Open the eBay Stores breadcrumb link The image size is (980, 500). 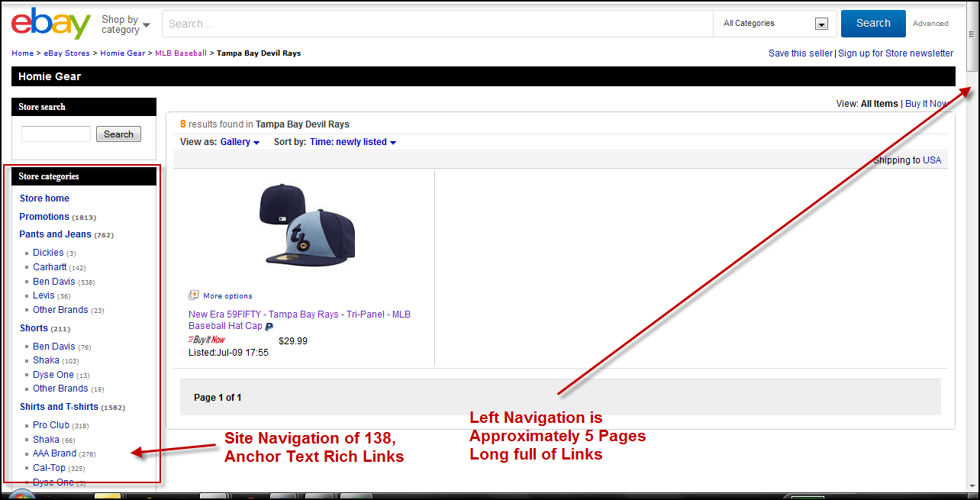[66, 53]
